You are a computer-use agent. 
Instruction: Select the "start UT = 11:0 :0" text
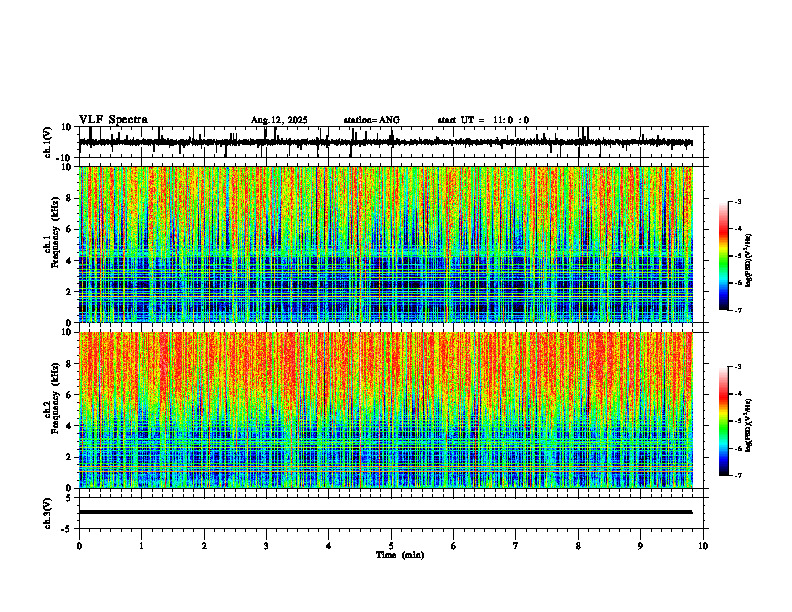tap(483, 120)
